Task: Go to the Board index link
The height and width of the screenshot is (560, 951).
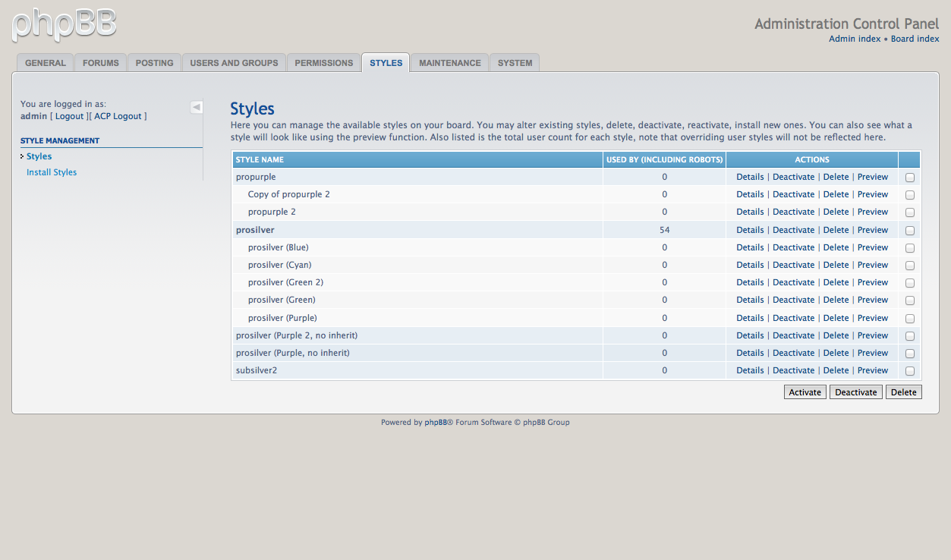Action: (x=915, y=39)
